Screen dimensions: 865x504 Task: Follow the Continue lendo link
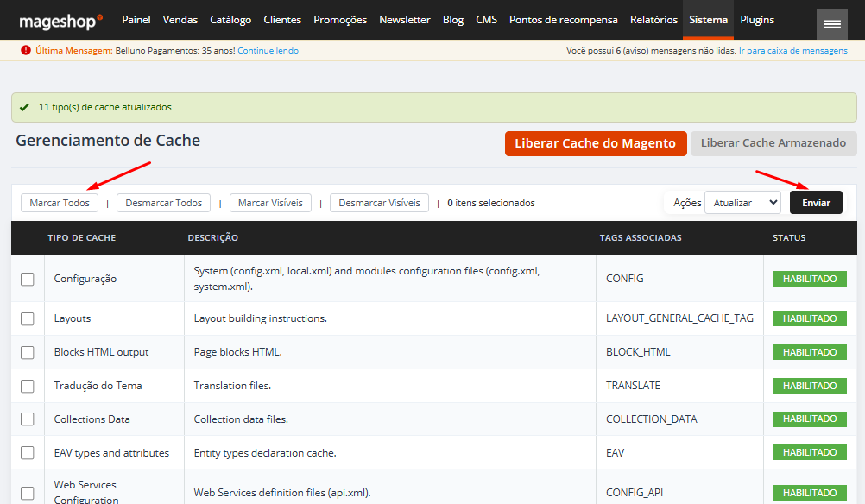point(268,50)
